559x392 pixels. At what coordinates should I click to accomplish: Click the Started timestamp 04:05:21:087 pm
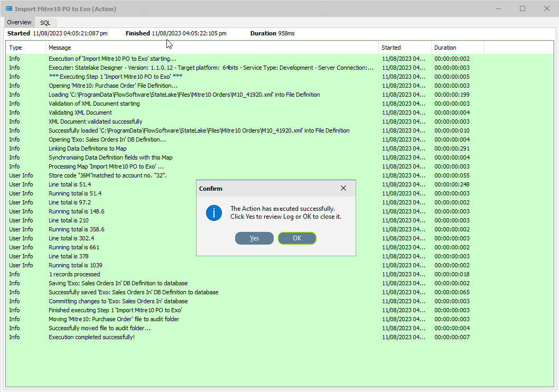(70, 33)
